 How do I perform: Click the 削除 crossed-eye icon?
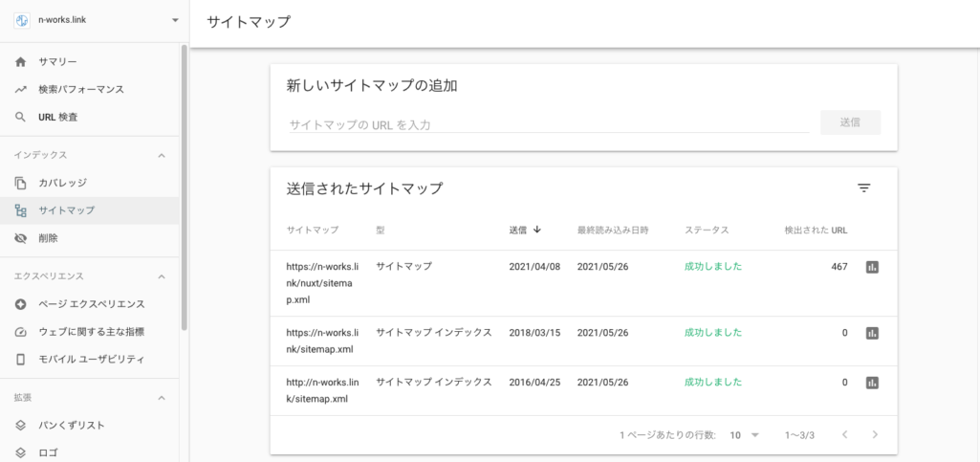pos(21,238)
